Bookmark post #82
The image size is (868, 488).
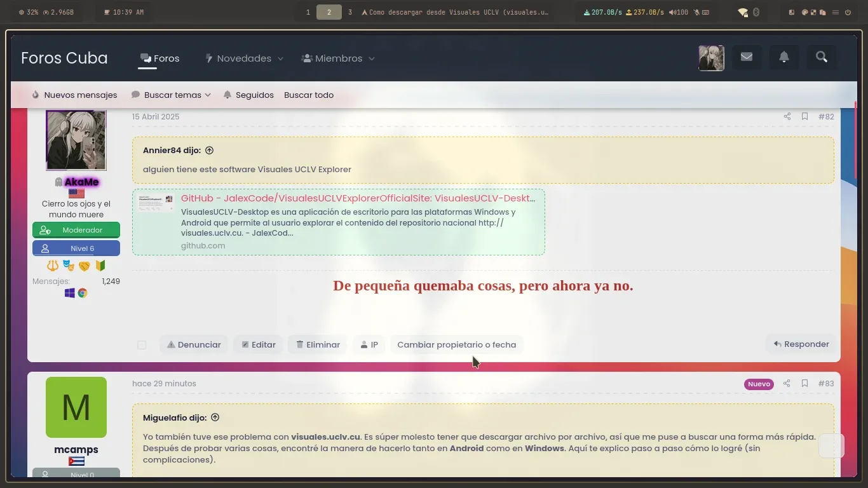click(x=804, y=117)
